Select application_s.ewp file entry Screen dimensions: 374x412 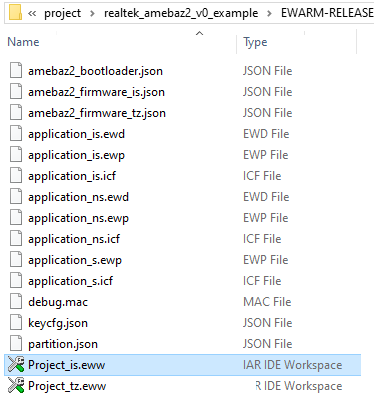183,260
